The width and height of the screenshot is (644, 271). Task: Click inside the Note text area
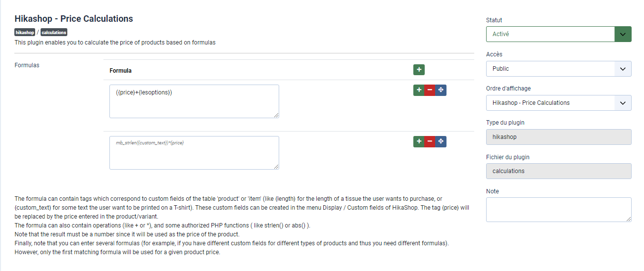tap(558, 210)
